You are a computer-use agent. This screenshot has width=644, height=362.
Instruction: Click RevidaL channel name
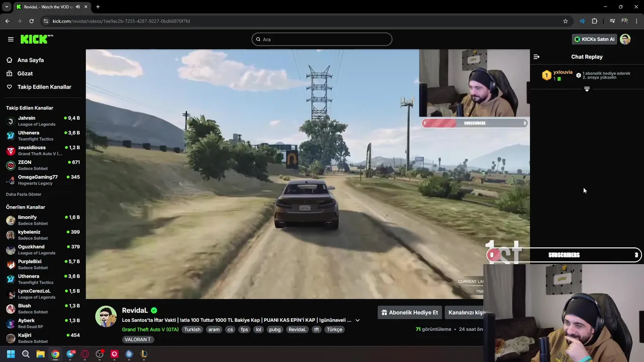(135, 310)
